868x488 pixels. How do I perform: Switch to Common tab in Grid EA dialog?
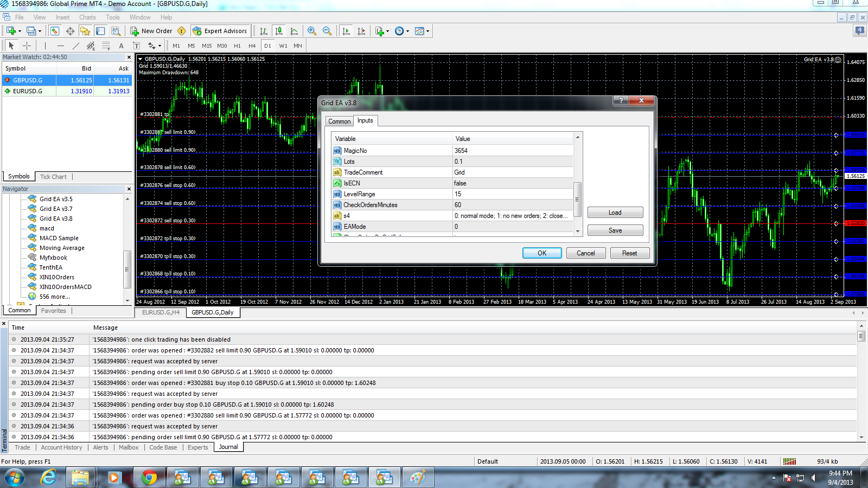point(340,121)
